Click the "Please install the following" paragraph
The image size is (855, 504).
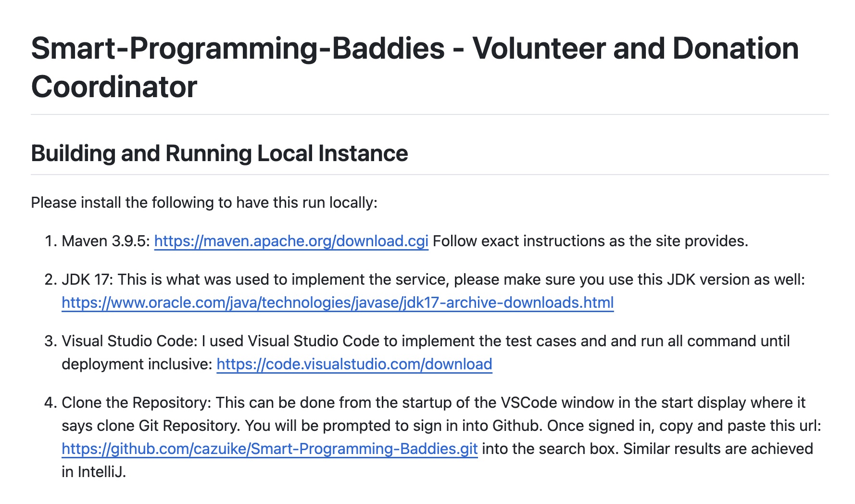[204, 202]
